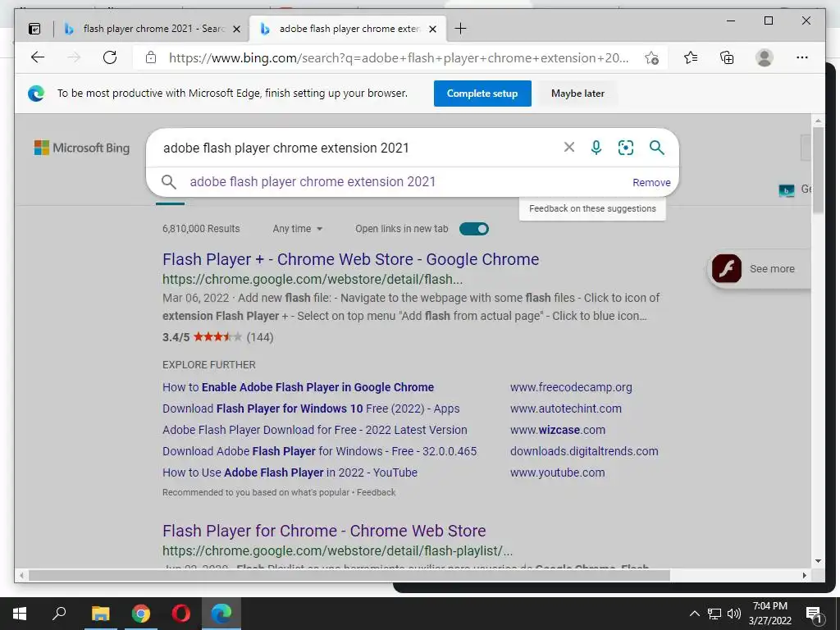
Task: Open Flash Player + Chrome Web Store result
Action: coord(351,259)
